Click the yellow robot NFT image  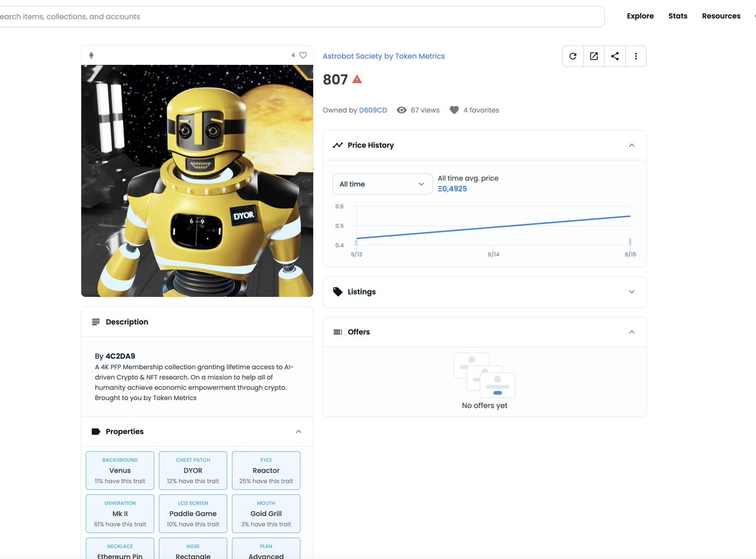click(x=197, y=181)
